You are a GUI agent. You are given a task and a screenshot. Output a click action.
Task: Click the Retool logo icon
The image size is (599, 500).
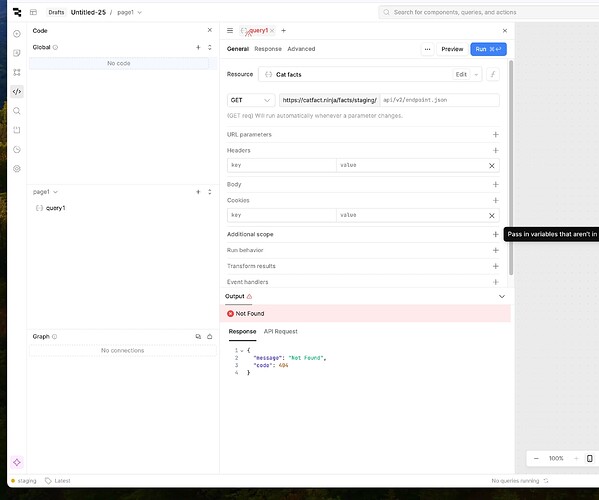tap(17, 12)
